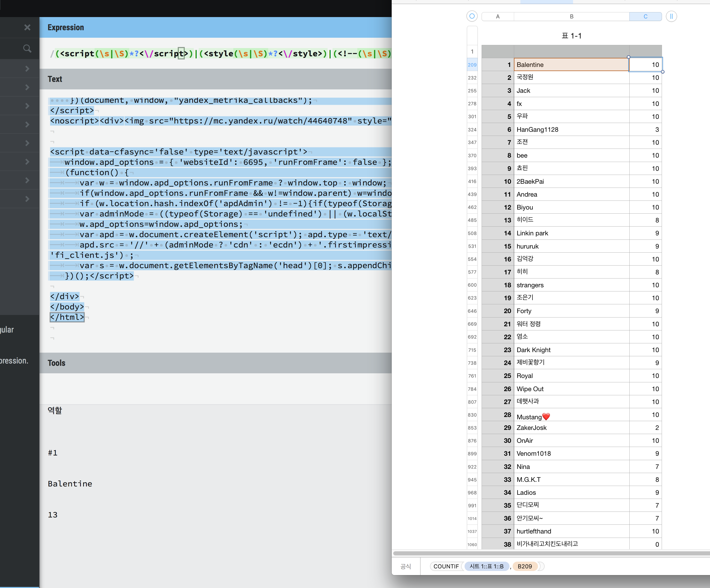Click the sidebar close X icon
Viewport: 710px width, 588px height.
(x=27, y=27)
